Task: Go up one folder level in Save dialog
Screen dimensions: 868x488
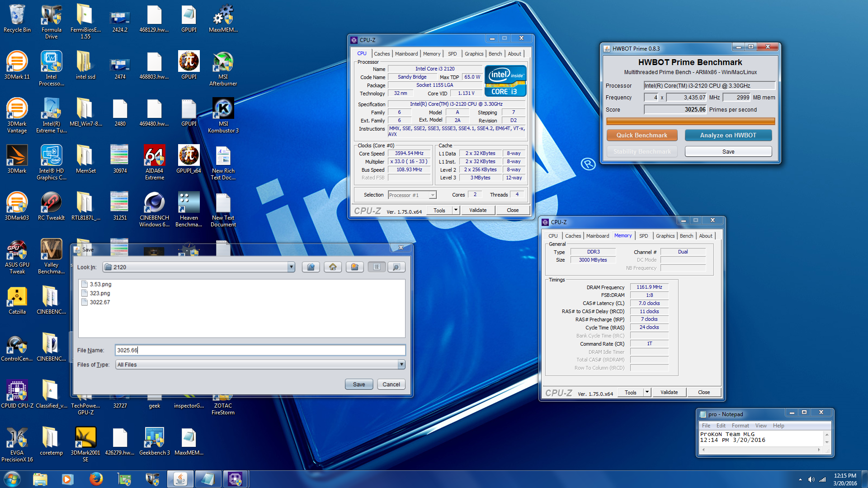Action: coord(311,267)
